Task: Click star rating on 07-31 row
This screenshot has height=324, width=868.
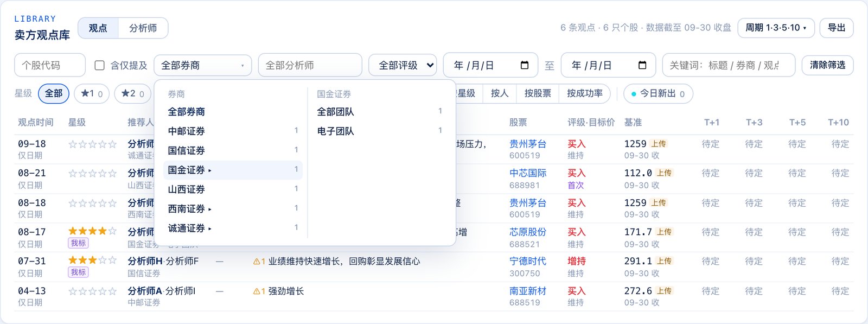Action: pyautogui.click(x=92, y=261)
